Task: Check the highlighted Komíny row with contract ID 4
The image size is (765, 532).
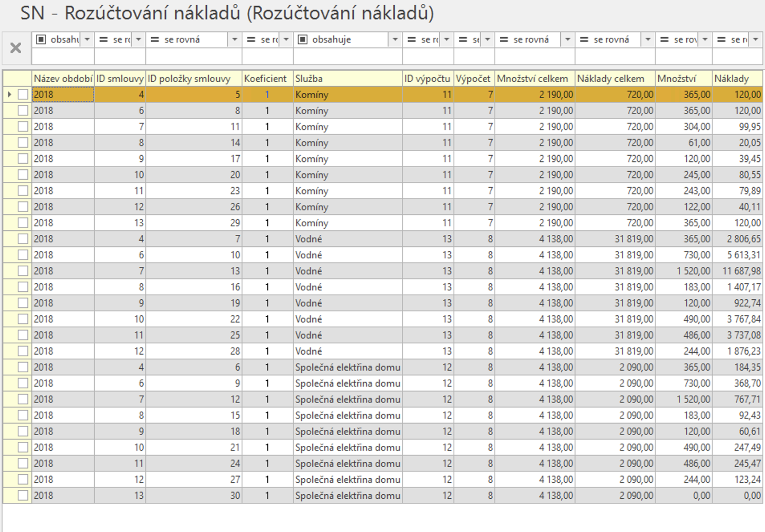Action: pos(23,95)
